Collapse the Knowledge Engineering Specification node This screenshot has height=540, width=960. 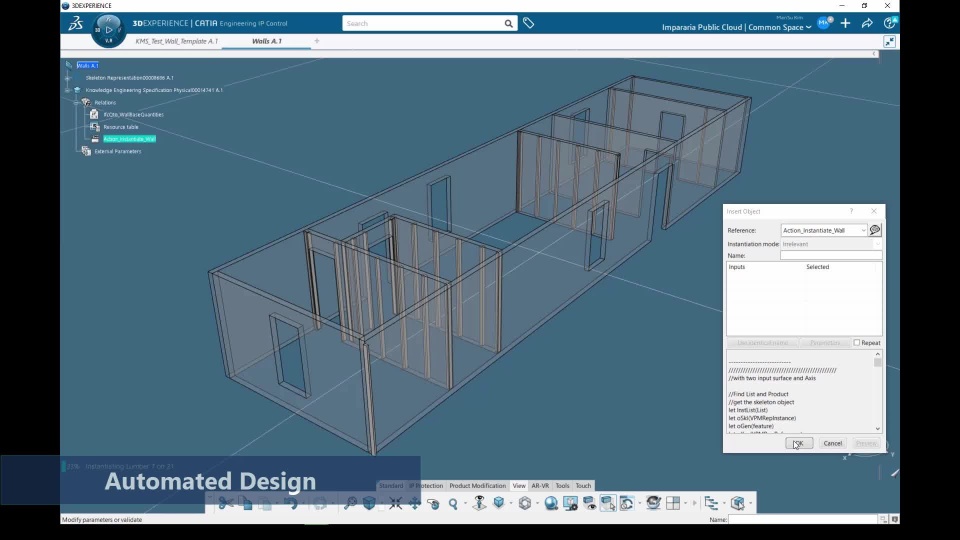(x=67, y=90)
